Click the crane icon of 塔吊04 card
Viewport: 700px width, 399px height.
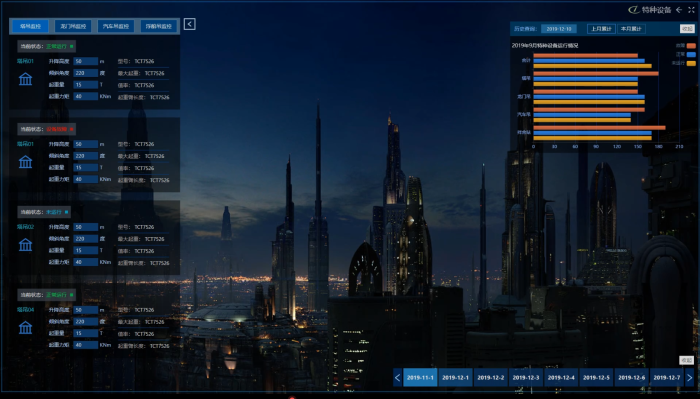[25, 328]
